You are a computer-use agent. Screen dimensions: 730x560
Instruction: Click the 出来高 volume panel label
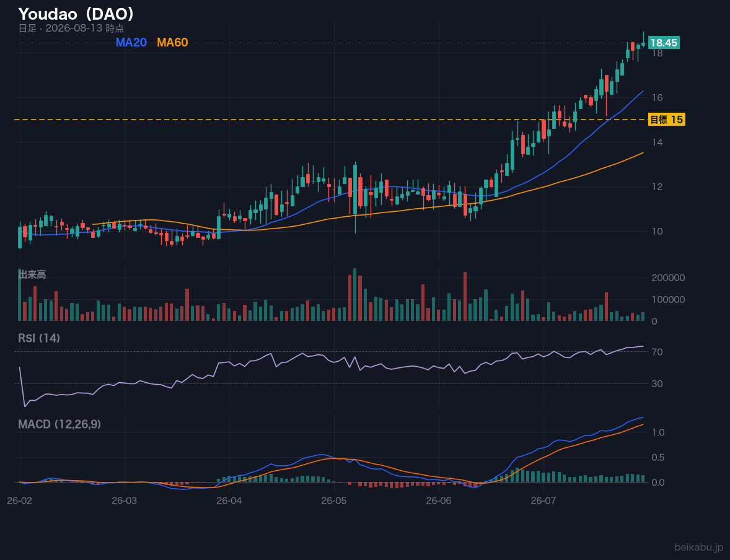(x=32, y=274)
